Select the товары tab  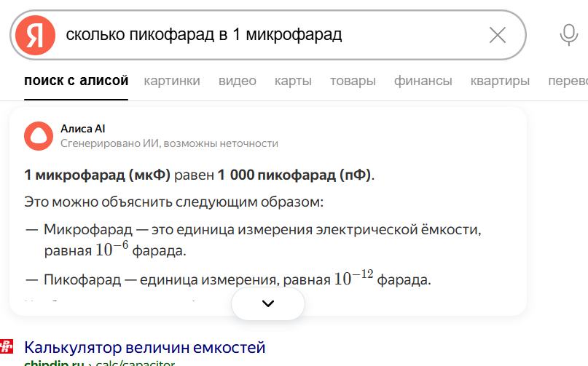click(x=353, y=81)
